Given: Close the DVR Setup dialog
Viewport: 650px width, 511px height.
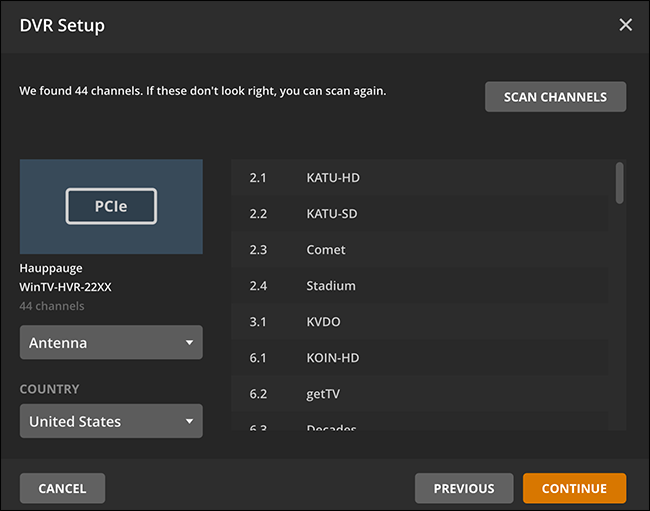Looking at the screenshot, I should (626, 25).
